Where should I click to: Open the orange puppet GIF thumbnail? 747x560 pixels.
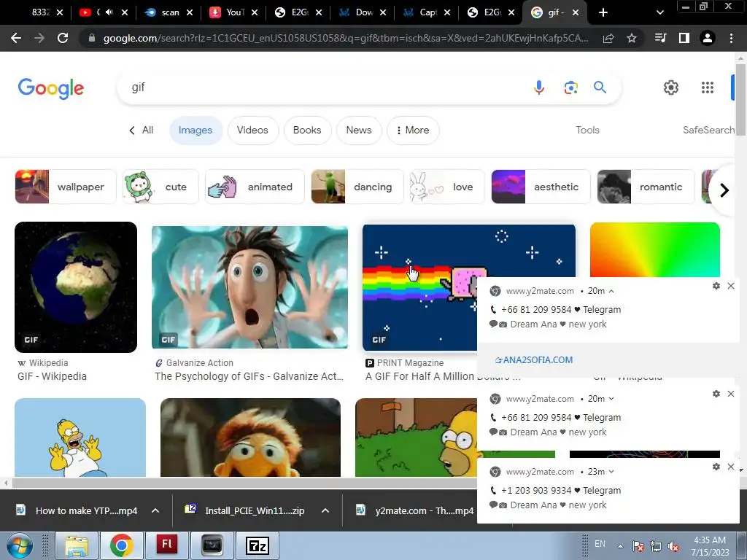click(251, 437)
